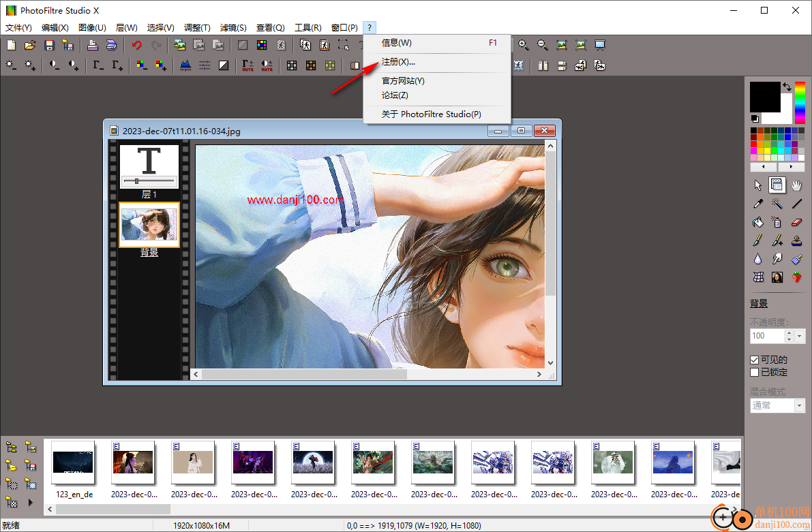Click the scanner icon in the toolbar

[111, 45]
